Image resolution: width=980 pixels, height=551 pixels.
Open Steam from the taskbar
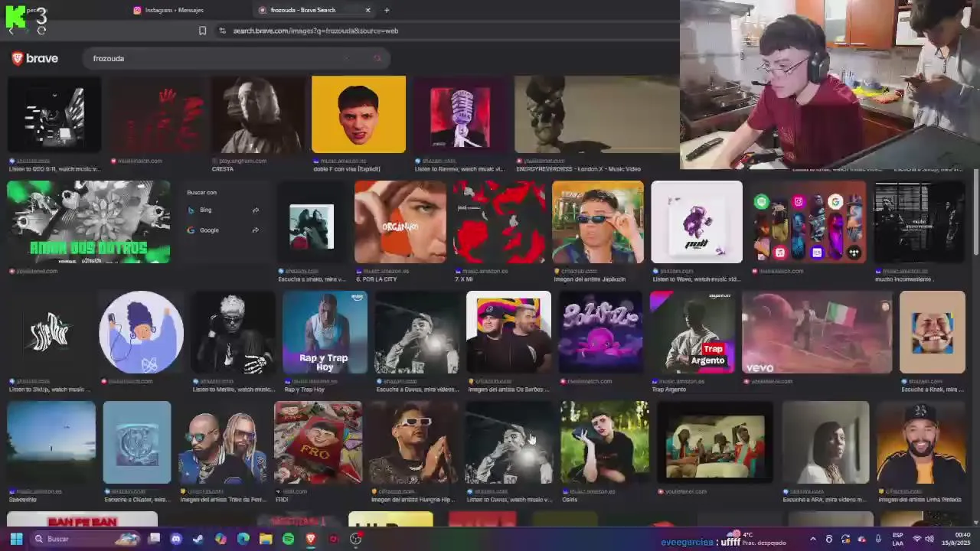[198, 539]
